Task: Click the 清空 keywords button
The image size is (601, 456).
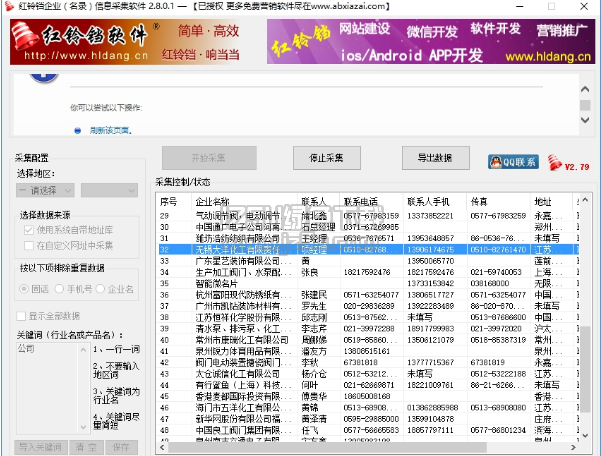Action: tap(86, 447)
